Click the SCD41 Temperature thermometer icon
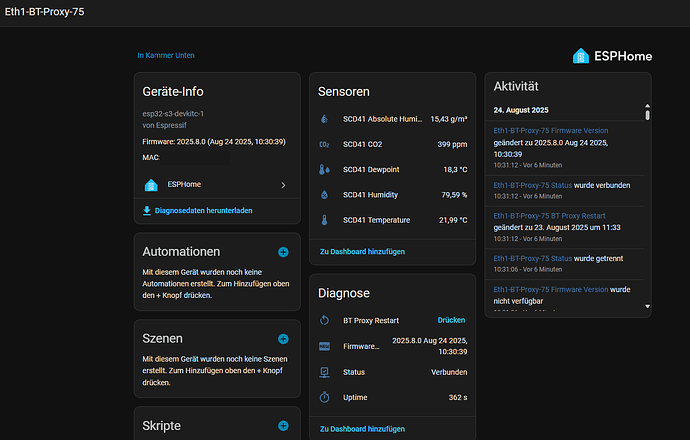 [324, 220]
